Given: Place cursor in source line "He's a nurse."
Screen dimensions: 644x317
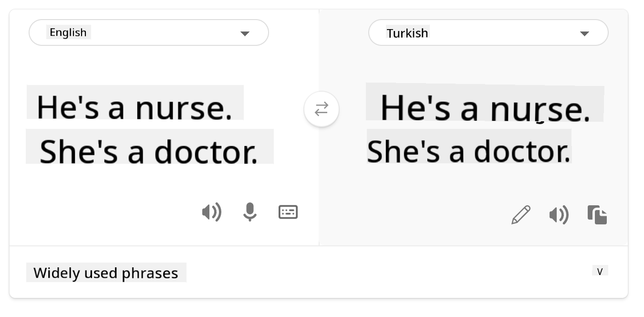Looking at the screenshot, I should (x=135, y=107).
